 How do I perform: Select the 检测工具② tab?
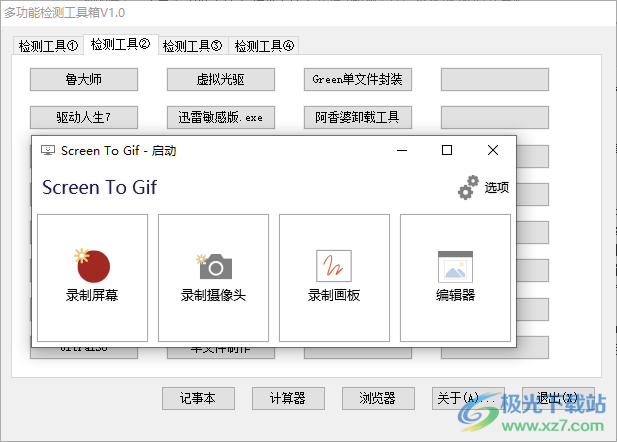(120, 44)
